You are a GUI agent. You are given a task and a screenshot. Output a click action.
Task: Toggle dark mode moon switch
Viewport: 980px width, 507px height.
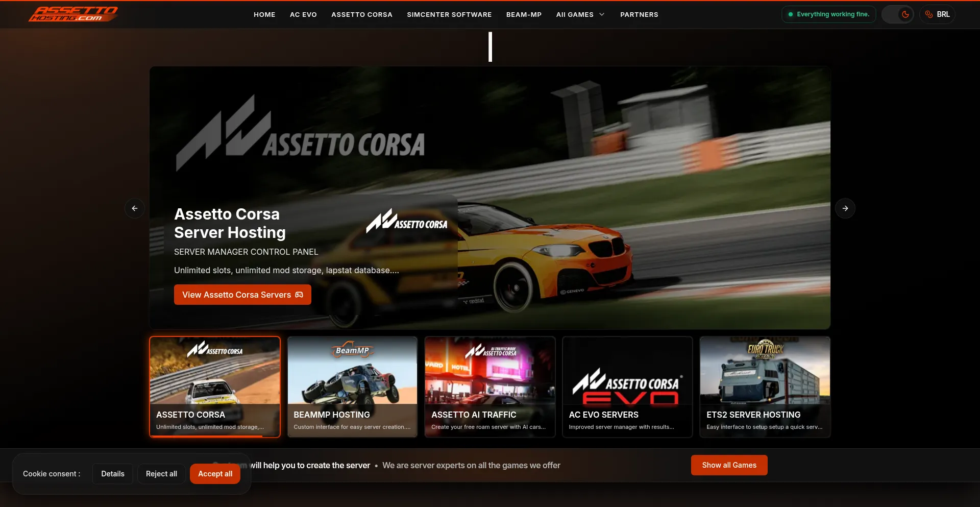[898, 14]
